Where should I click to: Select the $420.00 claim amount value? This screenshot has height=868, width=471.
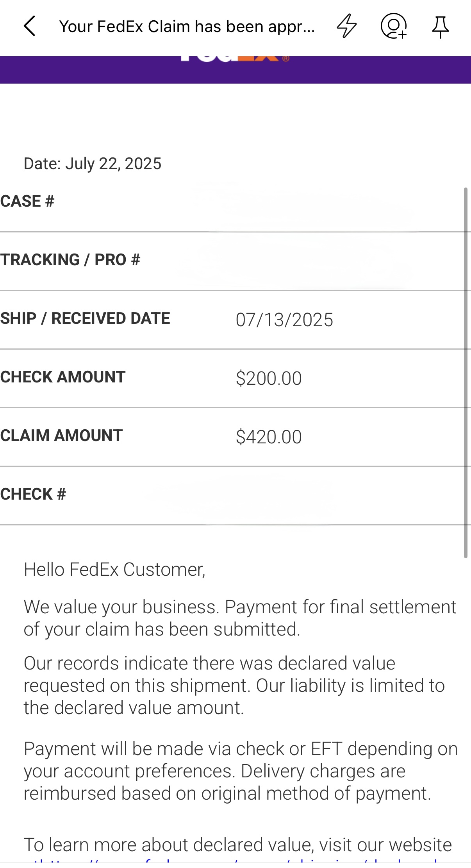coord(269,437)
